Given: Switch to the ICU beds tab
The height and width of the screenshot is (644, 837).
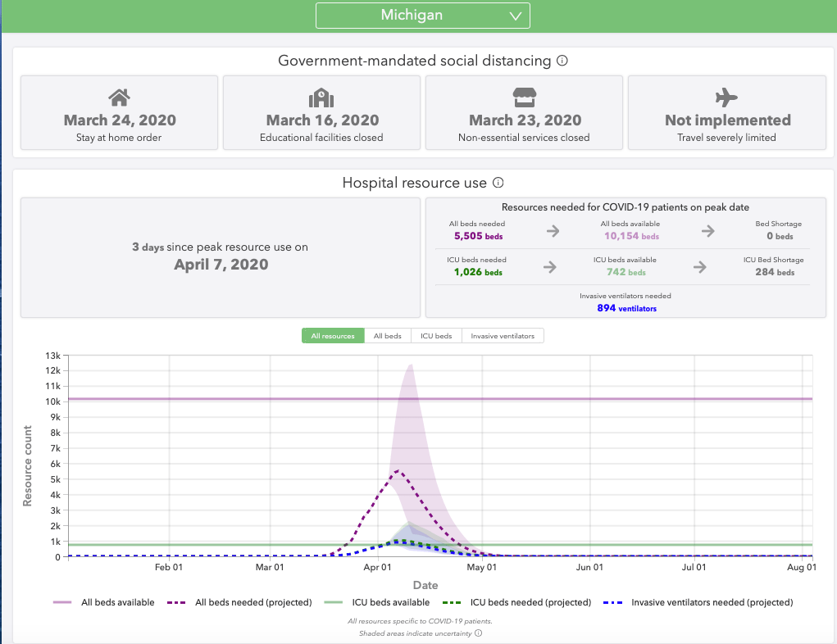Looking at the screenshot, I should (436, 336).
